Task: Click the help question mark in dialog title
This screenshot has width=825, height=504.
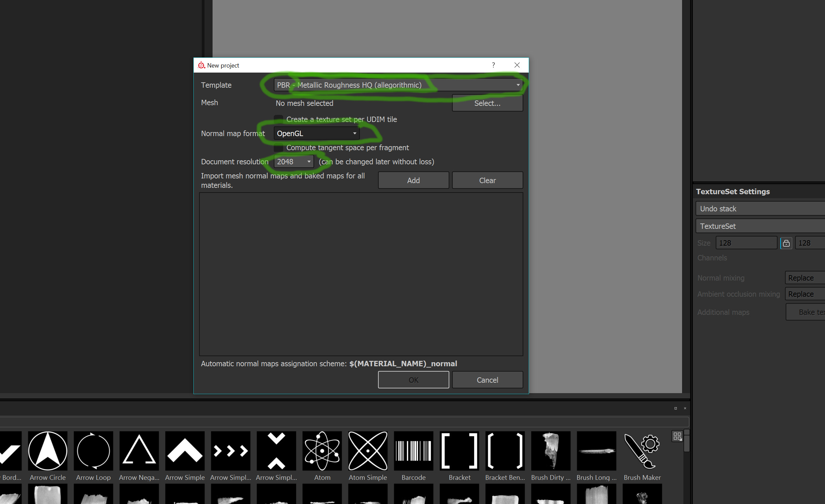Action: coord(493,65)
